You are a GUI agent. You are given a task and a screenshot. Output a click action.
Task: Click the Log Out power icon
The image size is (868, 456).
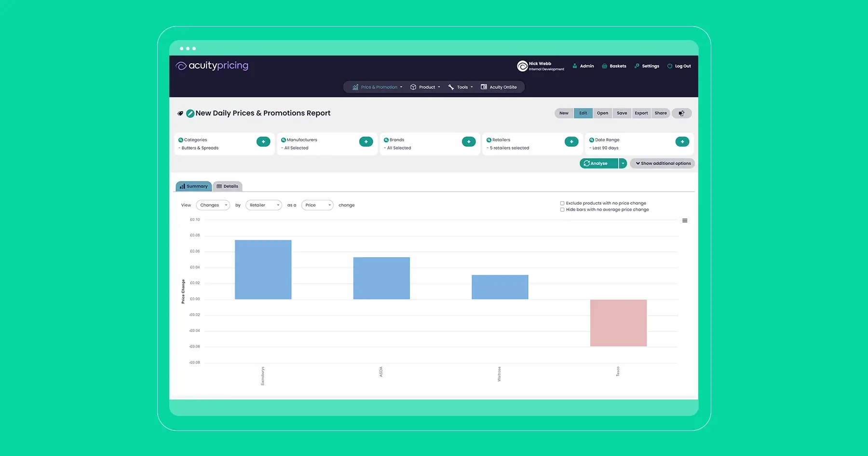[x=669, y=66]
